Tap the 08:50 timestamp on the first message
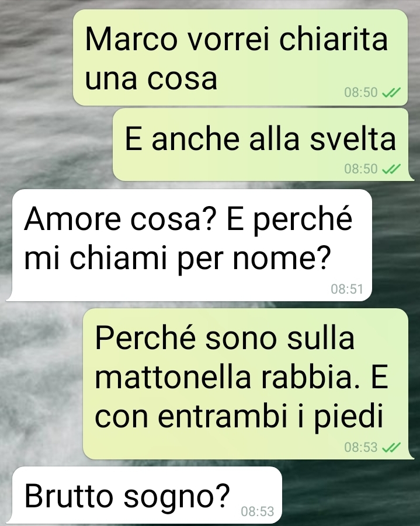The width and height of the screenshot is (420, 526). (x=361, y=92)
